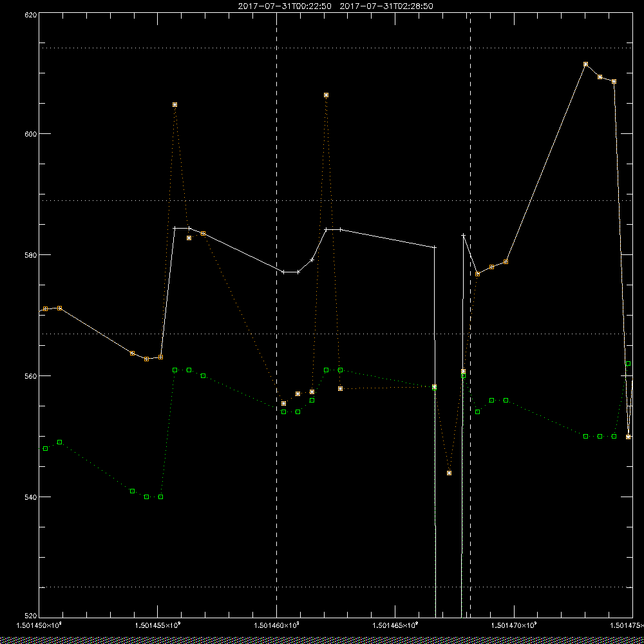Click the x-axis label 1.501450×10⁹
The image size is (644, 644).
[x=39, y=625]
